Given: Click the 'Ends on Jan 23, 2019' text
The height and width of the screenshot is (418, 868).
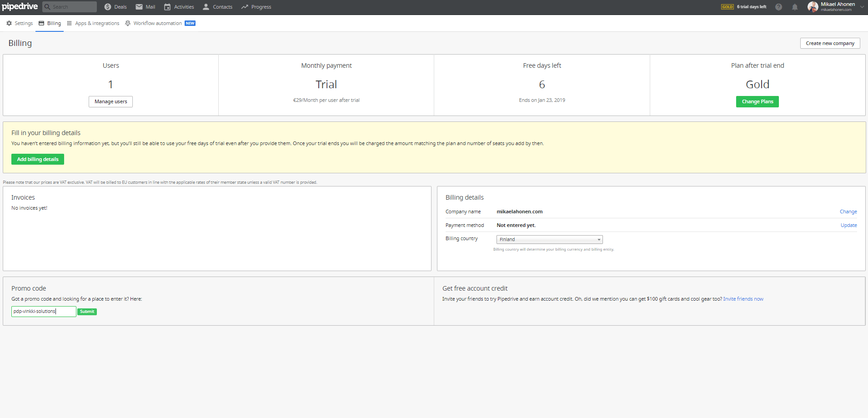Looking at the screenshot, I should pos(542,100).
